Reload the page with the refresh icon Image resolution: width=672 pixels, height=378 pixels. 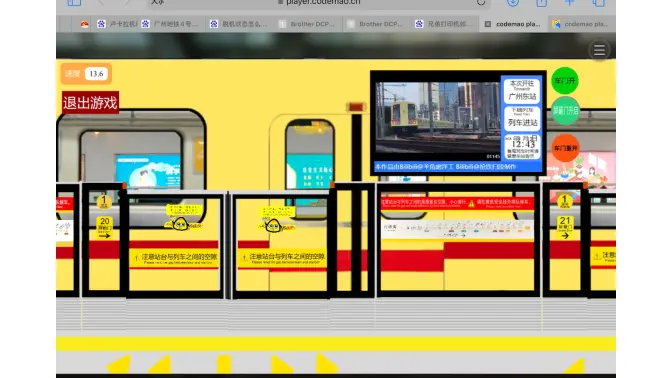click(481, 3)
